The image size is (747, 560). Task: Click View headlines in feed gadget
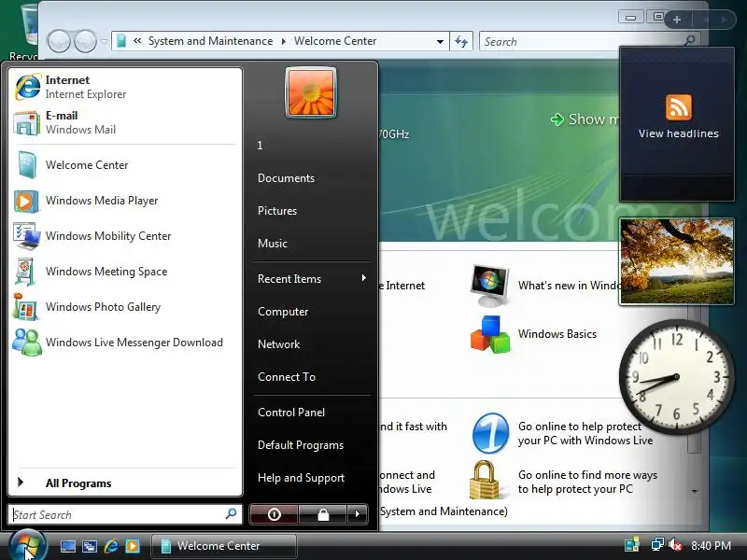[x=679, y=133]
